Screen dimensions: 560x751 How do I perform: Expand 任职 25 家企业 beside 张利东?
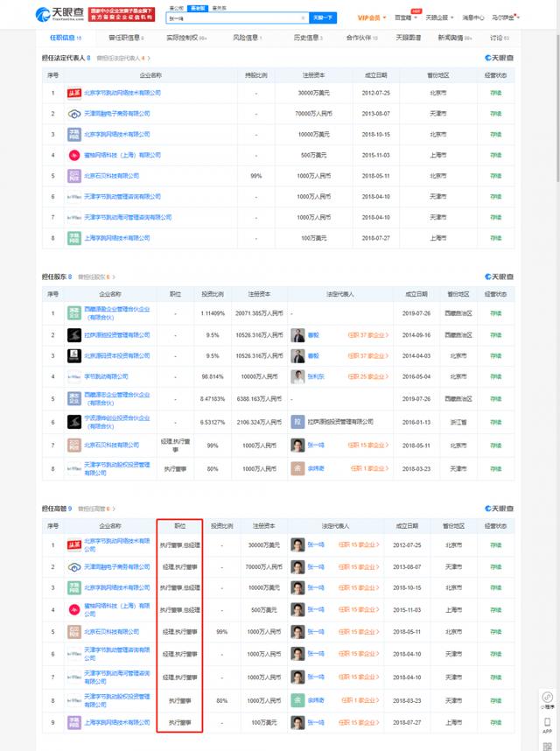[368, 377]
